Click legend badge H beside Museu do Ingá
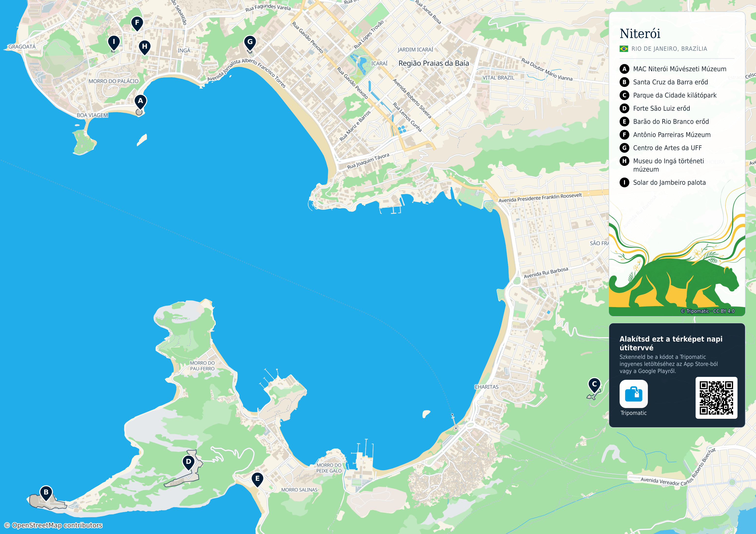Viewport: 756px width, 534px height. 624,161
